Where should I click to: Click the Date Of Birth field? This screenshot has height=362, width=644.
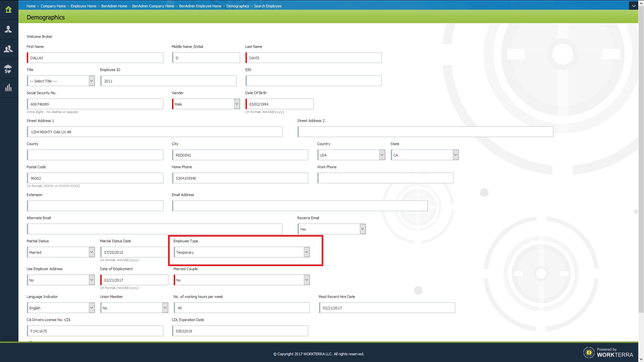(x=279, y=104)
